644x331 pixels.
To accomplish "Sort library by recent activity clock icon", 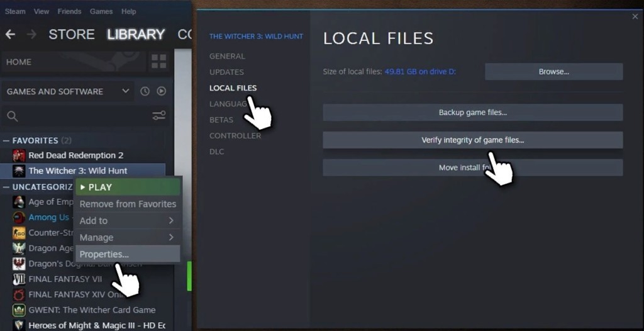I will tap(145, 91).
